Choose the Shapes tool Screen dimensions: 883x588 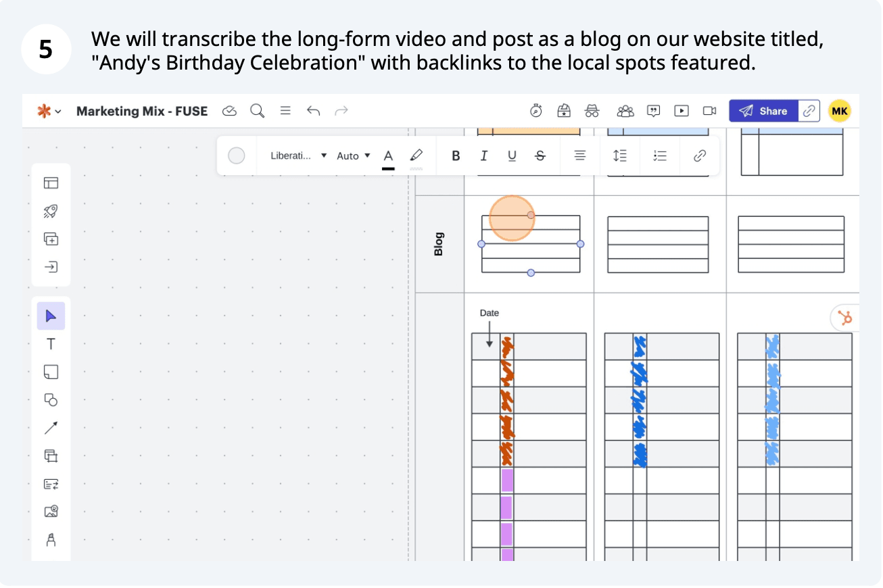tap(51, 399)
